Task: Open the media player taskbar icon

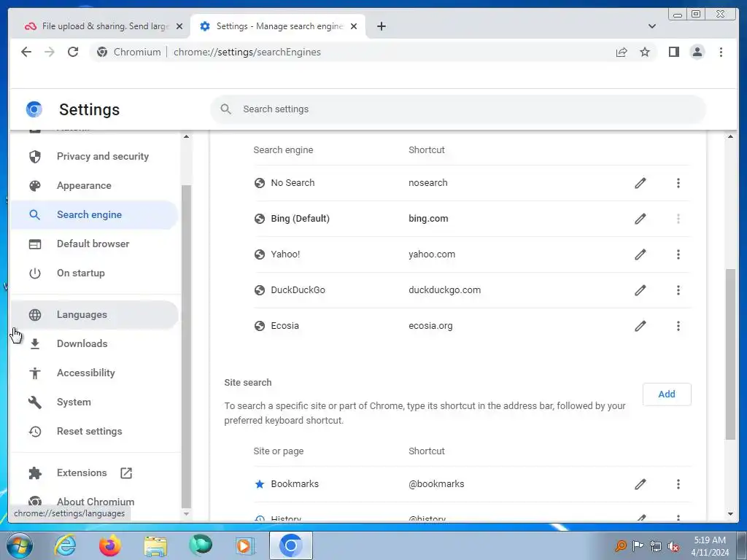Action: pyautogui.click(x=246, y=545)
